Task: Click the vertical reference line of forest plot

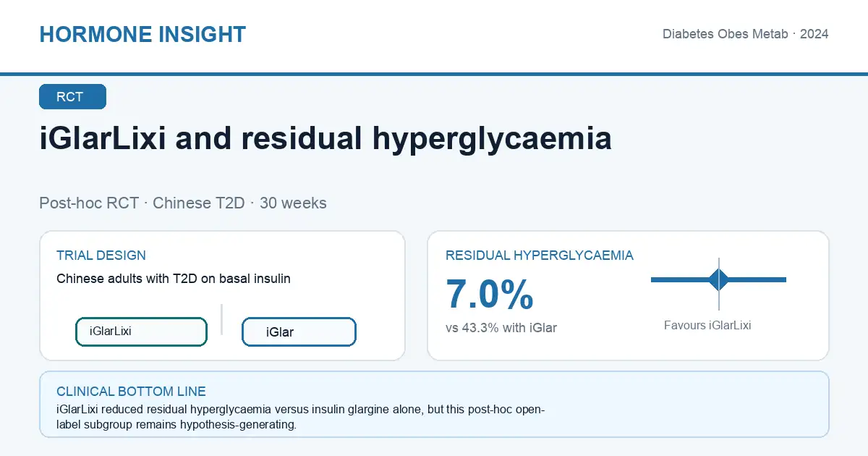Action: 719,284
